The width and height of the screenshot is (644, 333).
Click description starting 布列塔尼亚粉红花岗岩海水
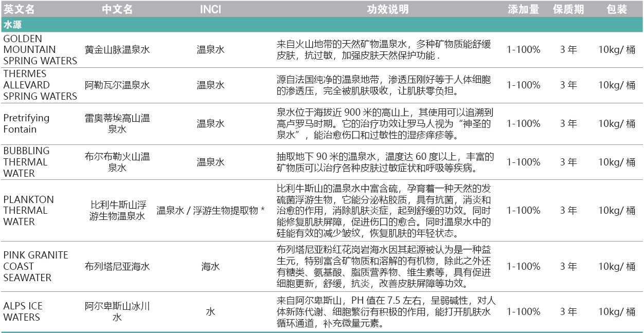[384, 266]
